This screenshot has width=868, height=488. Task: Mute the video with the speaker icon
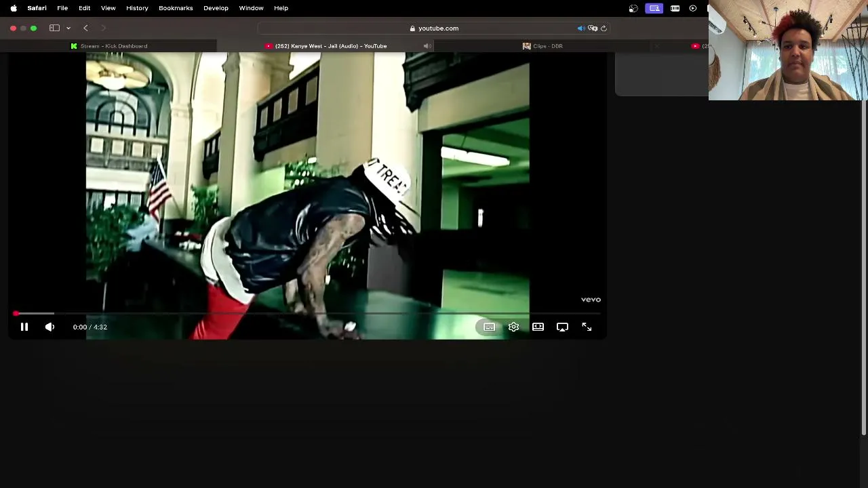click(x=50, y=327)
